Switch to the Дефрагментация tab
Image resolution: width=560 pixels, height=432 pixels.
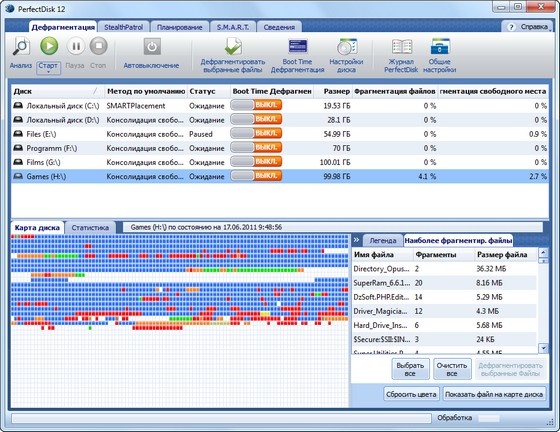click(x=63, y=27)
